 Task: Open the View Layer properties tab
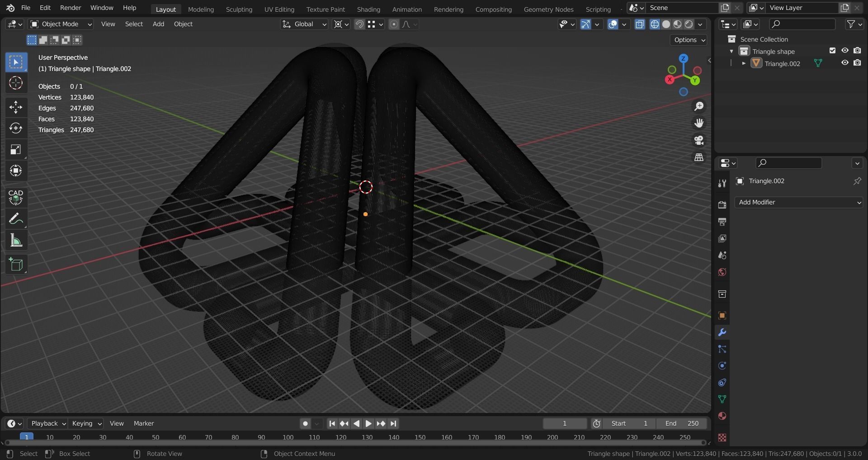click(722, 238)
